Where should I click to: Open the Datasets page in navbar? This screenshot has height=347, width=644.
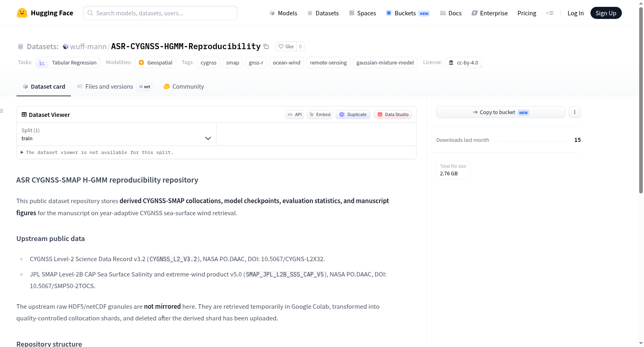(323, 13)
